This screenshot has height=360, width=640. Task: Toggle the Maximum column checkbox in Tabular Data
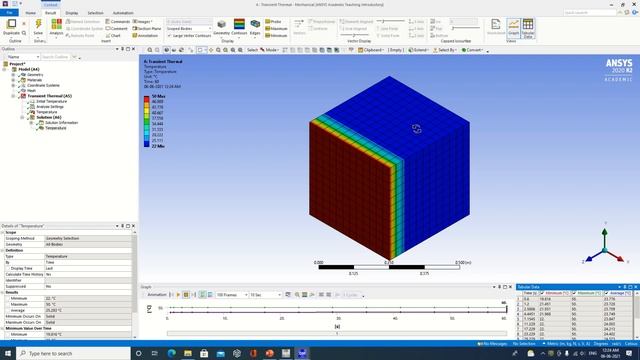point(574,293)
